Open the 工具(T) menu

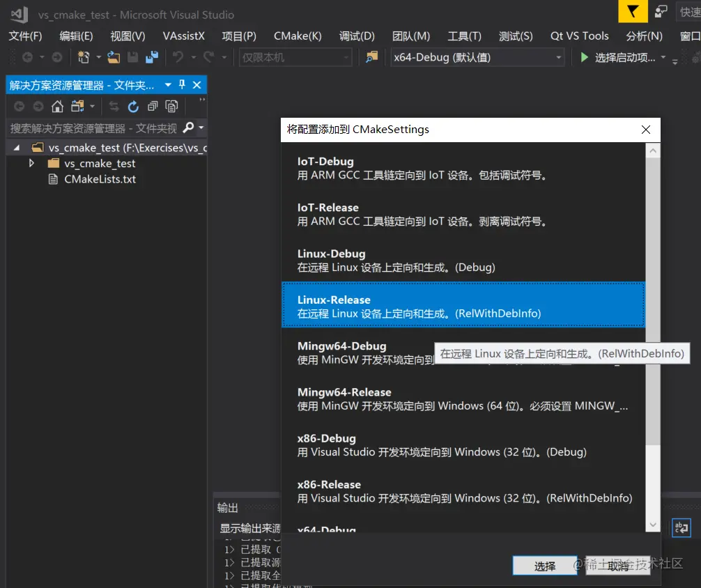(465, 36)
